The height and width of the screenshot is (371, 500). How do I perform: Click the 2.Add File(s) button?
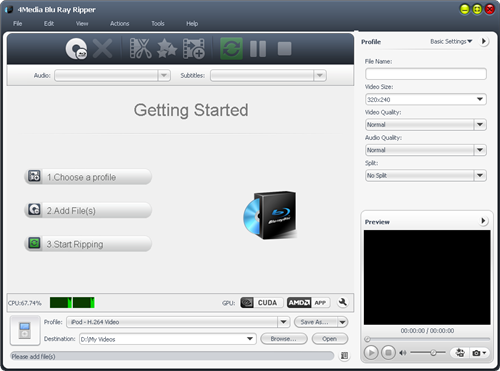(88, 210)
